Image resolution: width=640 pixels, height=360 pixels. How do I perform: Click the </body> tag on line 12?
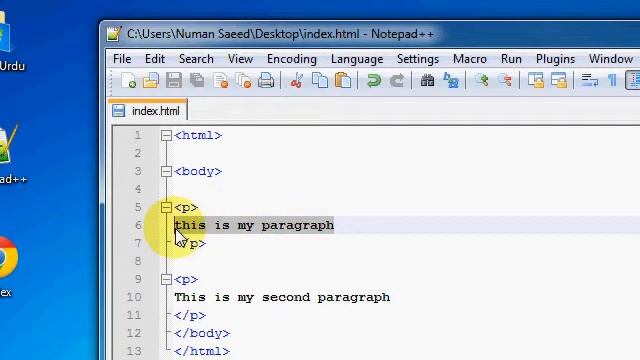click(x=202, y=333)
